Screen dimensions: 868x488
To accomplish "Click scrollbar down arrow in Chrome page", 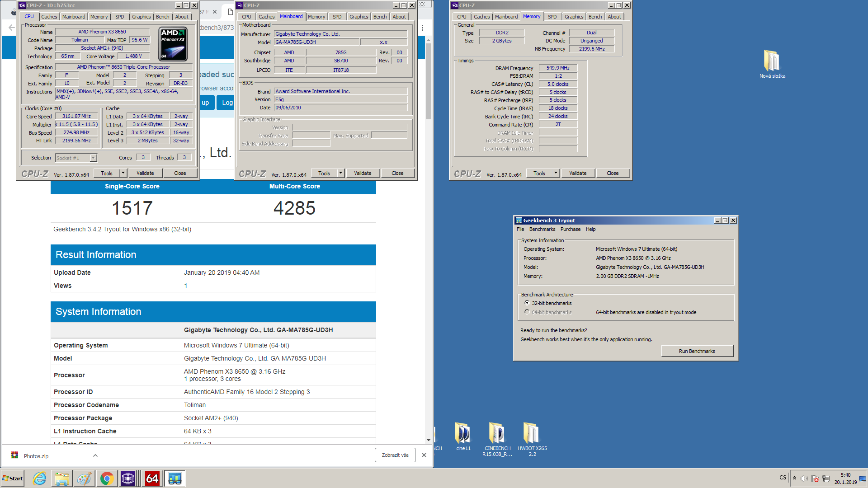I will (428, 440).
